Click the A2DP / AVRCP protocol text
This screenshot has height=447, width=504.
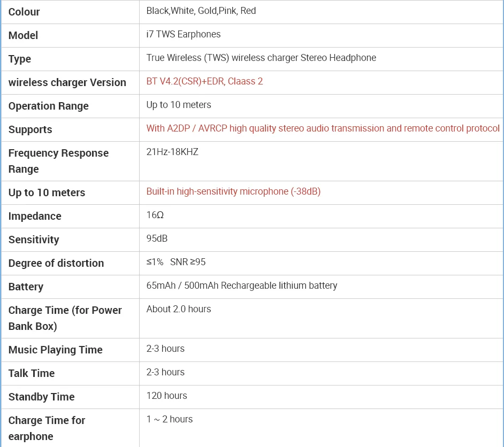pyautogui.click(x=323, y=128)
